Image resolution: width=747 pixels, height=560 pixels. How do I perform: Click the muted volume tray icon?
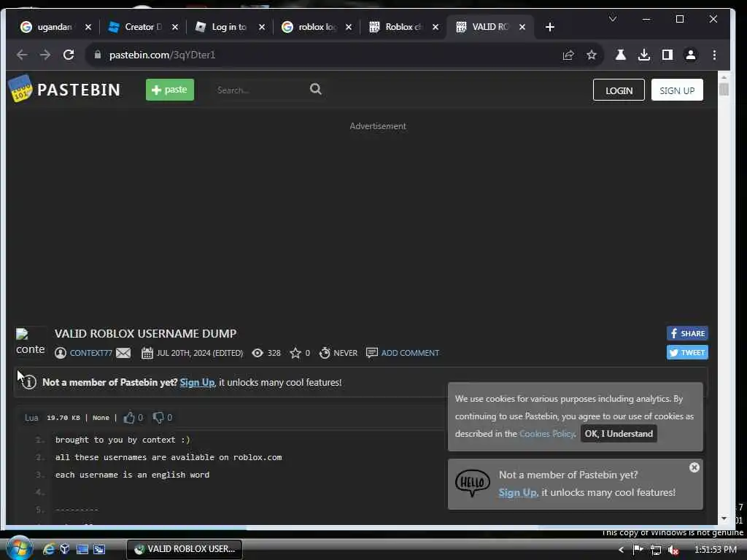point(673,550)
